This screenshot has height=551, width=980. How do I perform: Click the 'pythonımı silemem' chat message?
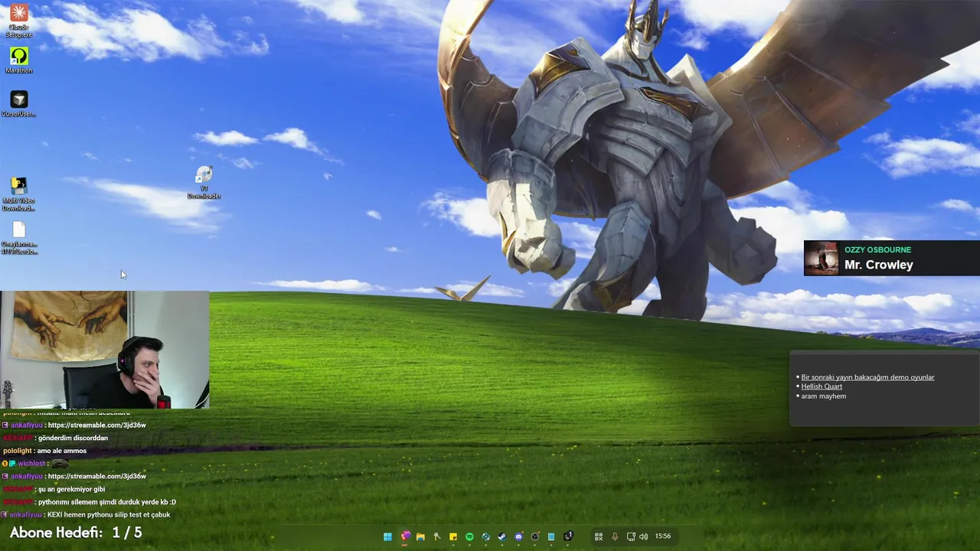pyautogui.click(x=107, y=502)
